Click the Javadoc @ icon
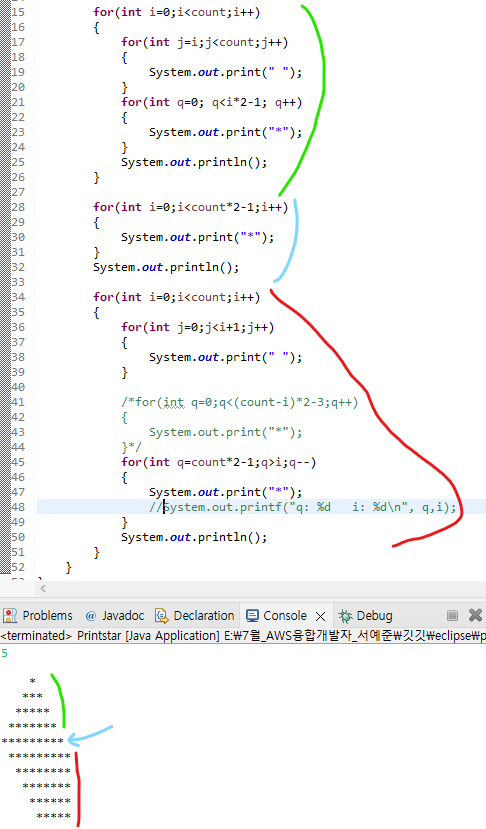Screen dimensions: 486x829 pyautogui.click(x=91, y=616)
